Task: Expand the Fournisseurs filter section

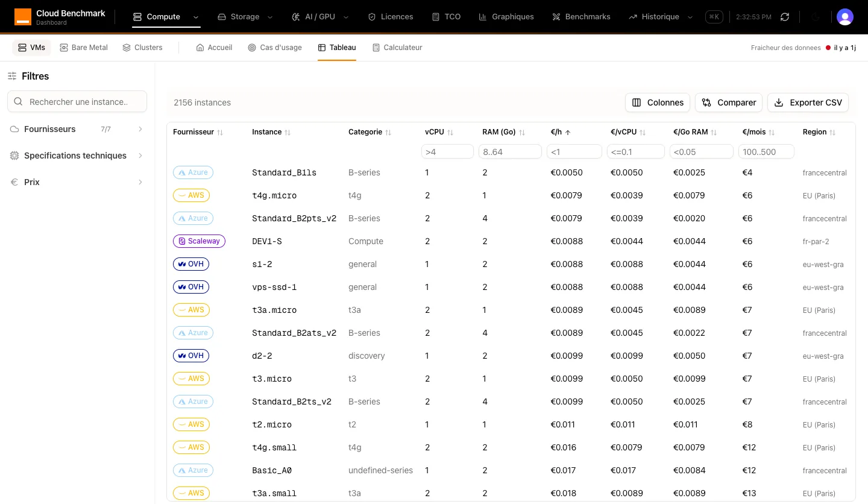Action: click(x=77, y=129)
